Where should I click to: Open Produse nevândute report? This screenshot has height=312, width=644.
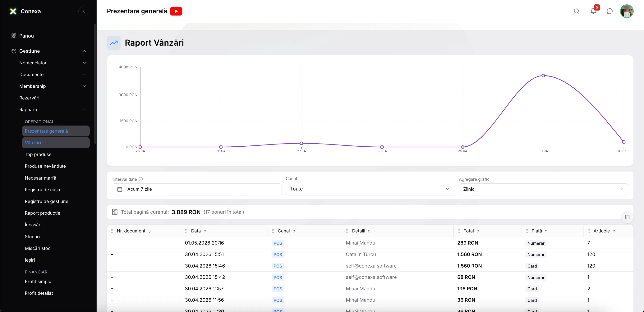click(45, 166)
